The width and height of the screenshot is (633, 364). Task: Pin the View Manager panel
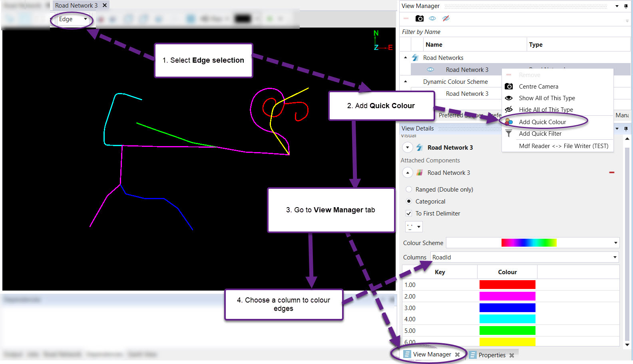tap(626, 6)
